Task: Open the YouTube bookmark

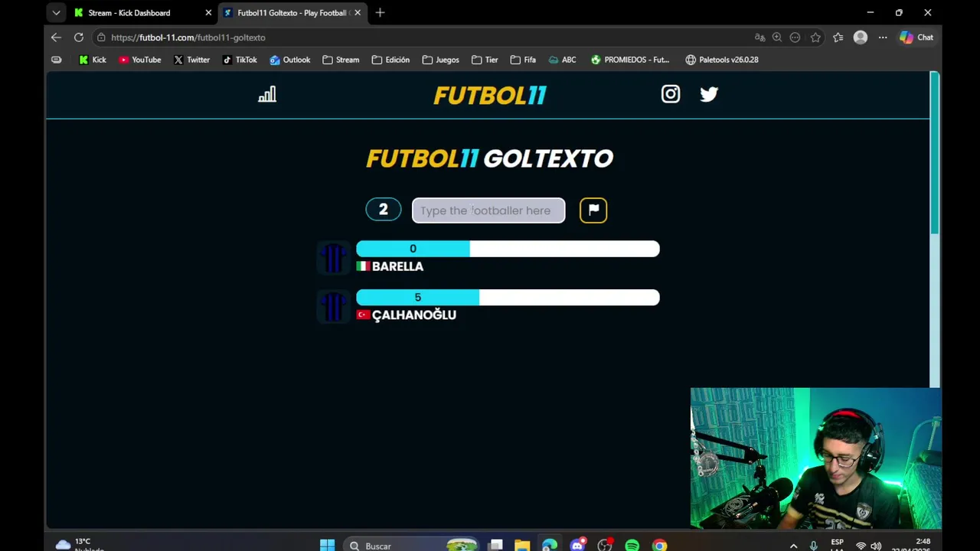Action: point(140,60)
